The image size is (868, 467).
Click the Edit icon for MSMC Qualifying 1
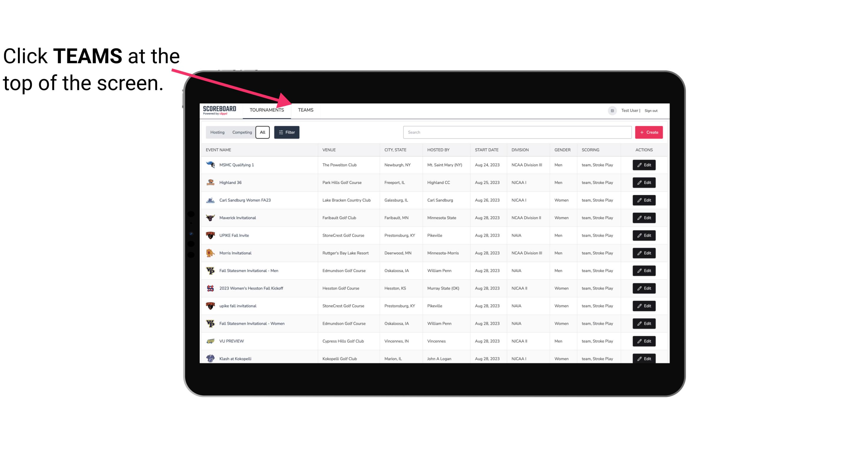click(x=644, y=165)
